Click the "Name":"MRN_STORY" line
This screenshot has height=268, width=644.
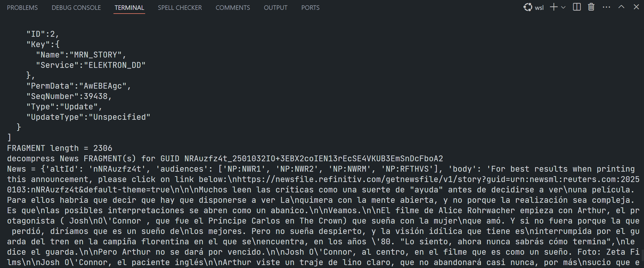[81, 55]
